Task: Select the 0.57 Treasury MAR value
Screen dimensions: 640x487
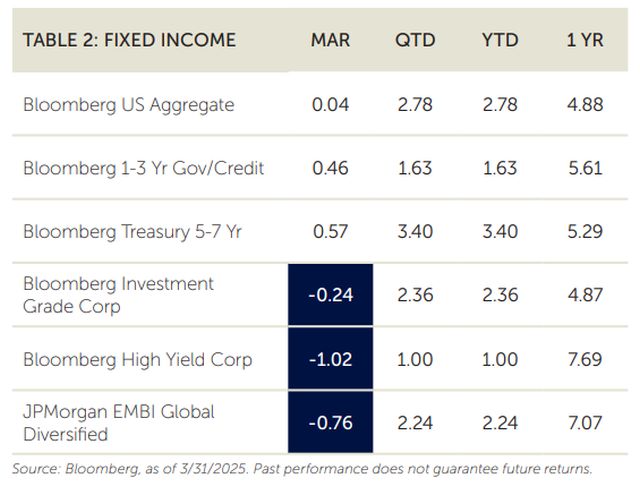Action: pos(330,232)
